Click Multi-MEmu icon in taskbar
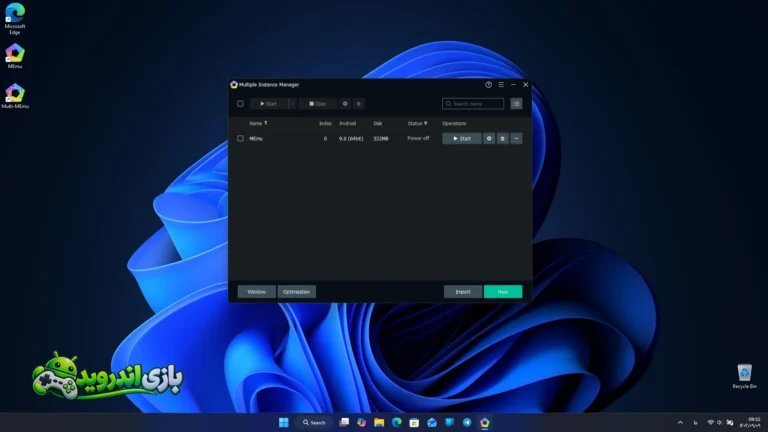 point(485,422)
